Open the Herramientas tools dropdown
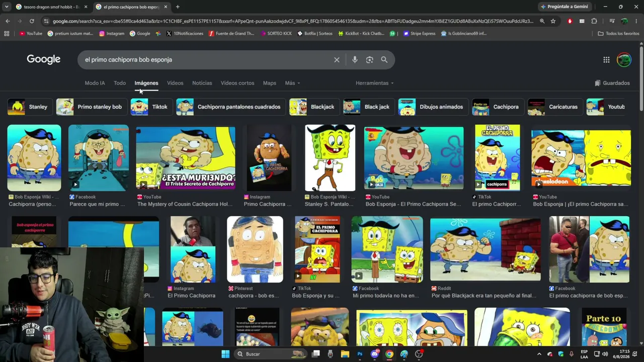Screen dimensions: 644x362 (x=375, y=83)
